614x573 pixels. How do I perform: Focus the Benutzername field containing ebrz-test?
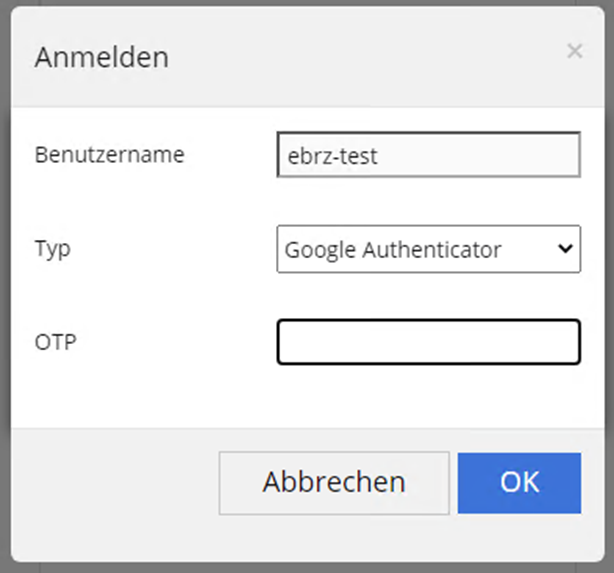(428, 155)
